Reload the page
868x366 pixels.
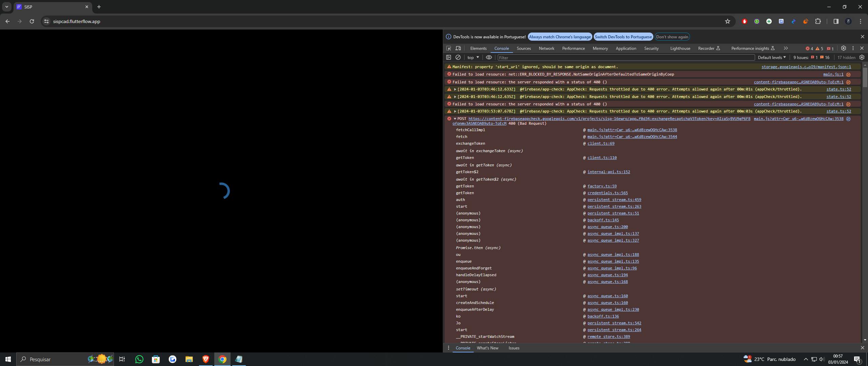pos(32,21)
